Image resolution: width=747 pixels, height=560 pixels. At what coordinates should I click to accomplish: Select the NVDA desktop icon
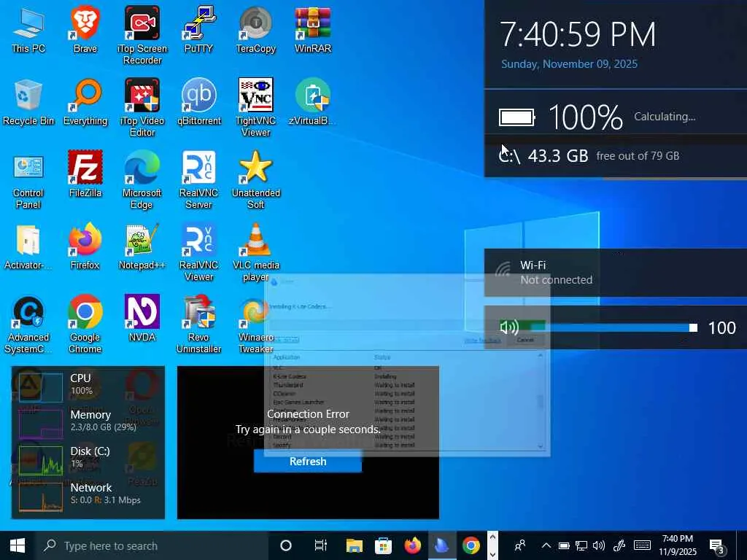tap(142, 319)
